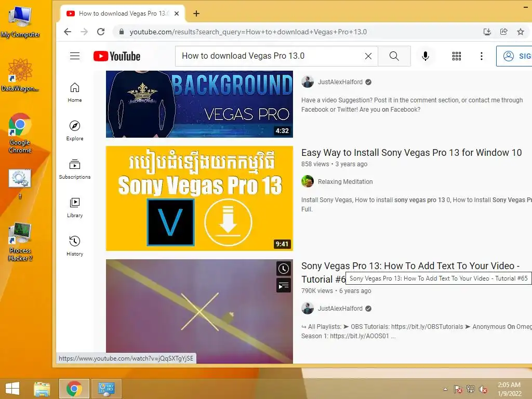The height and width of the screenshot is (399, 532).
Task: Click the magnifier search button
Action: (x=394, y=56)
